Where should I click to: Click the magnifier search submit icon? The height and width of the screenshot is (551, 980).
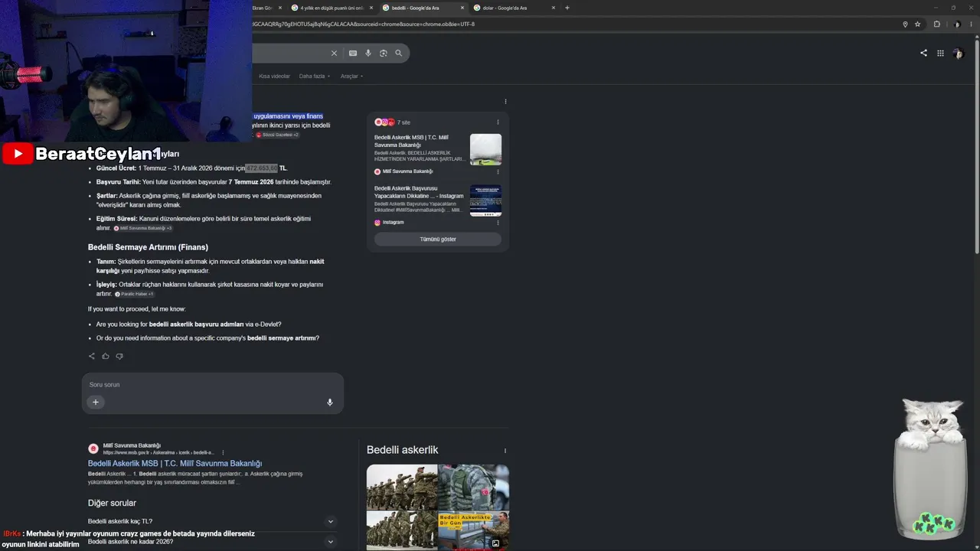tap(398, 53)
